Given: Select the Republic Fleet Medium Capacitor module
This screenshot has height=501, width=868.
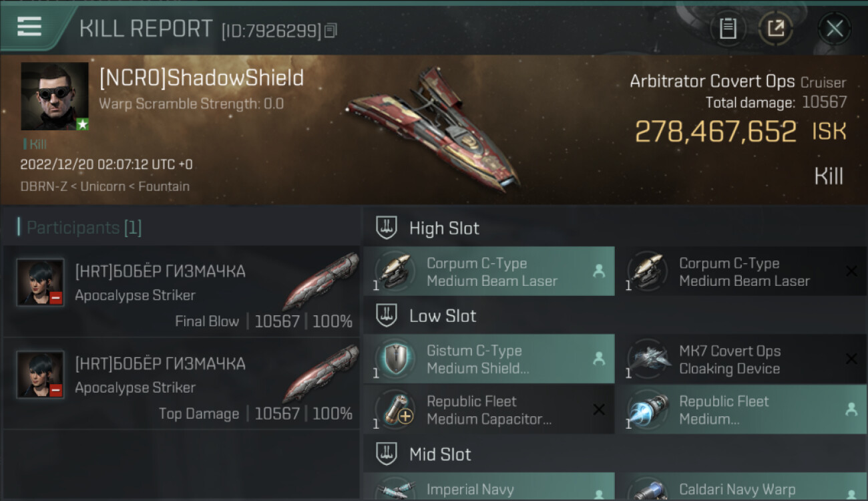Looking at the screenshot, I should [x=489, y=409].
